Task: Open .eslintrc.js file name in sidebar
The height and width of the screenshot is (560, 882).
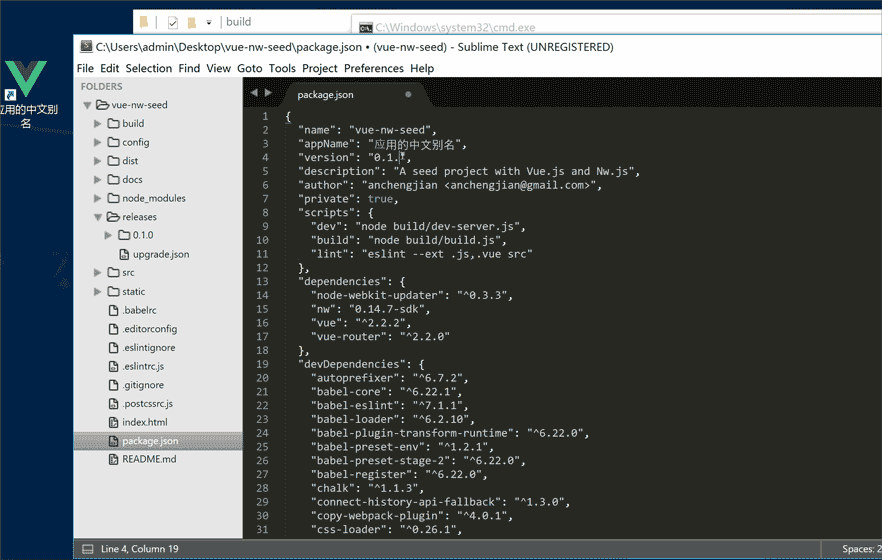Action: click(x=143, y=366)
